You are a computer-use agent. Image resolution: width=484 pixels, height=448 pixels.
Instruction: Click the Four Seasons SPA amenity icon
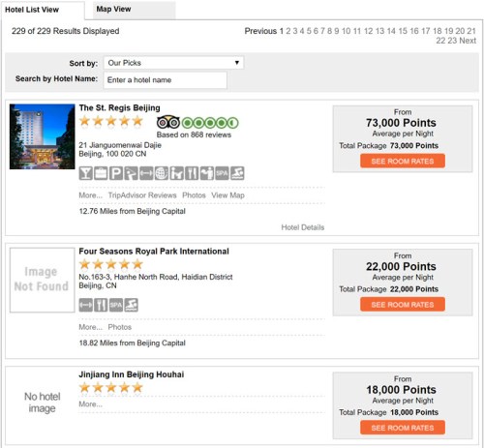116,305
